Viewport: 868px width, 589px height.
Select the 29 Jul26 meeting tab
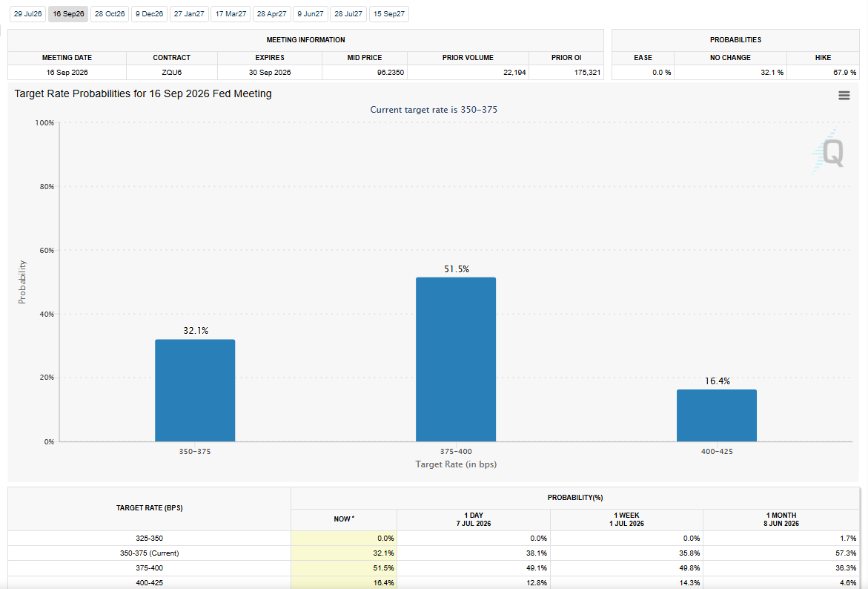(x=27, y=14)
